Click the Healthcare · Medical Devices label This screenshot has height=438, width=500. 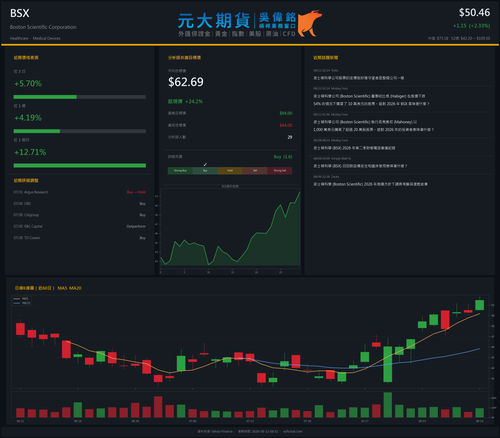coord(35,38)
